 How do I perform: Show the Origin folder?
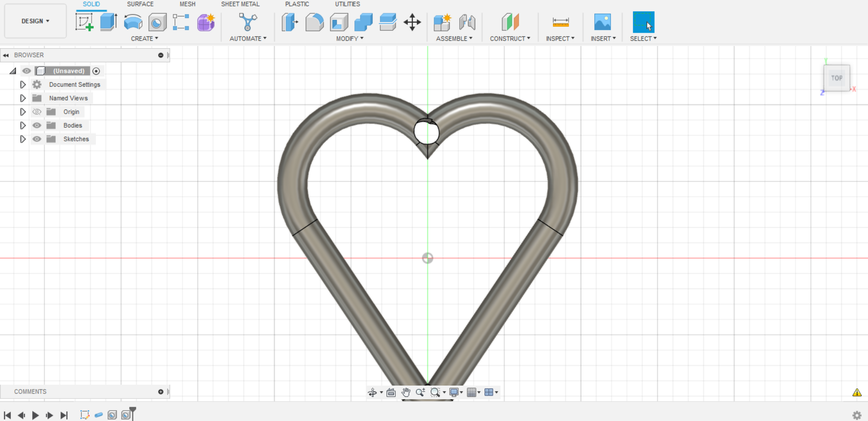tap(37, 112)
